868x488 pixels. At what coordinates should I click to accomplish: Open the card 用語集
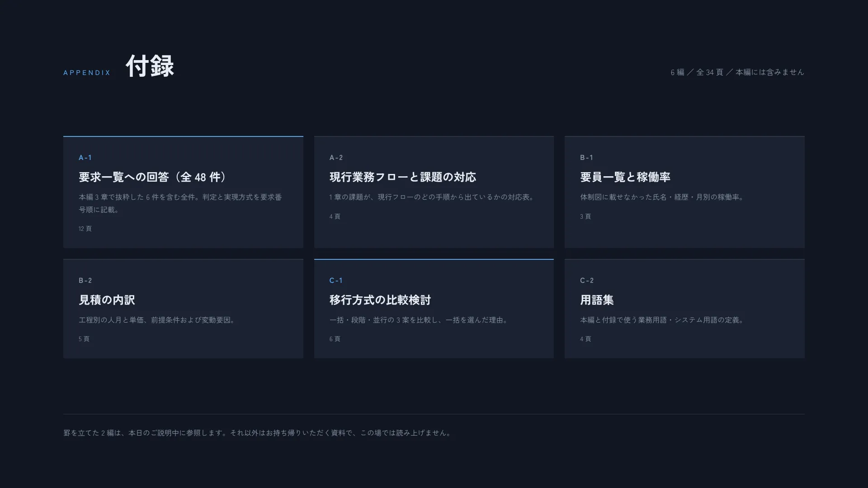click(684, 309)
